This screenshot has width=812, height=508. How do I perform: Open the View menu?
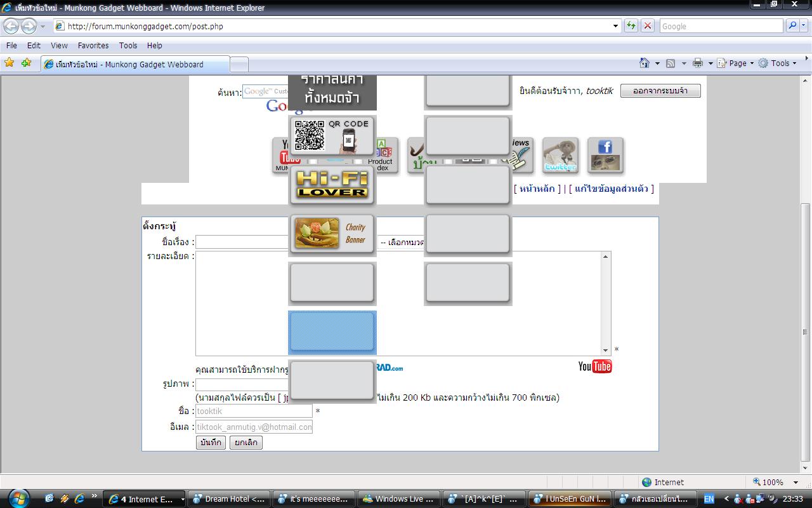pyautogui.click(x=59, y=45)
